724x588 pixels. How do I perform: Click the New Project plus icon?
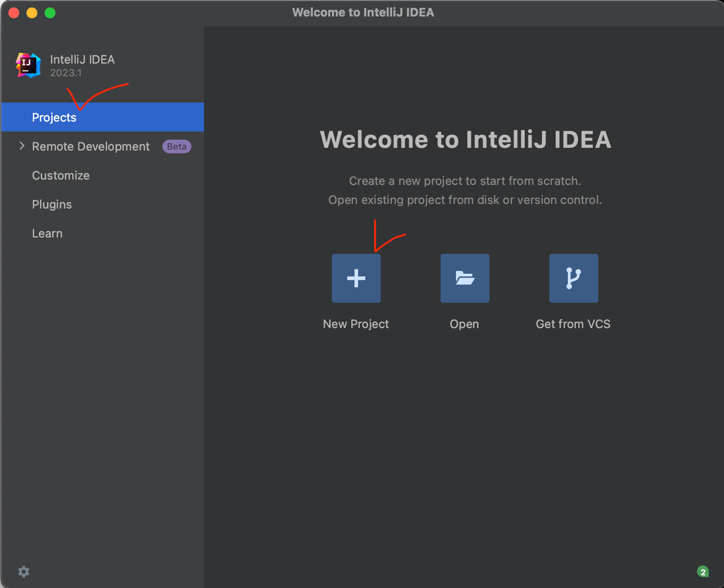click(356, 278)
